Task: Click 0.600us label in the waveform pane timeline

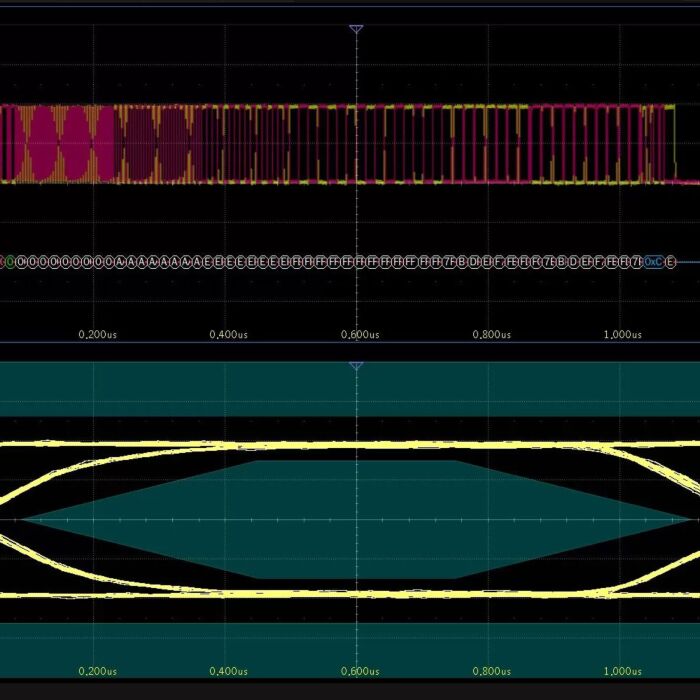Action: 360,334
